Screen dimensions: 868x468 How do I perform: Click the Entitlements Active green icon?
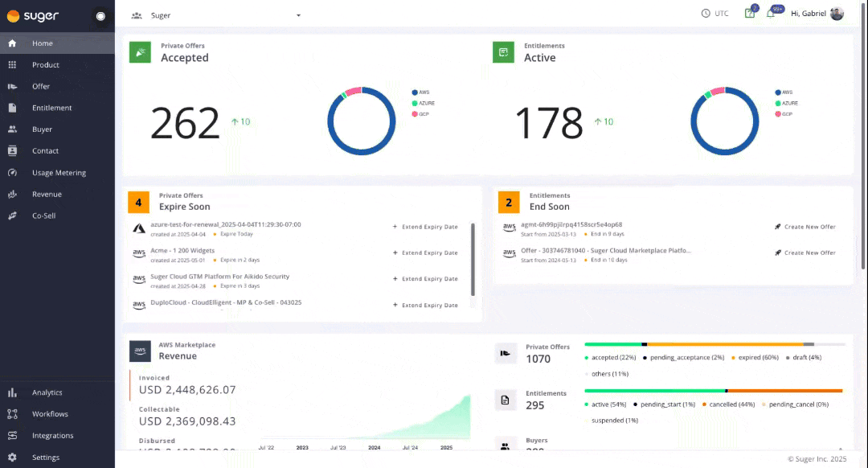click(x=503, y=52)
